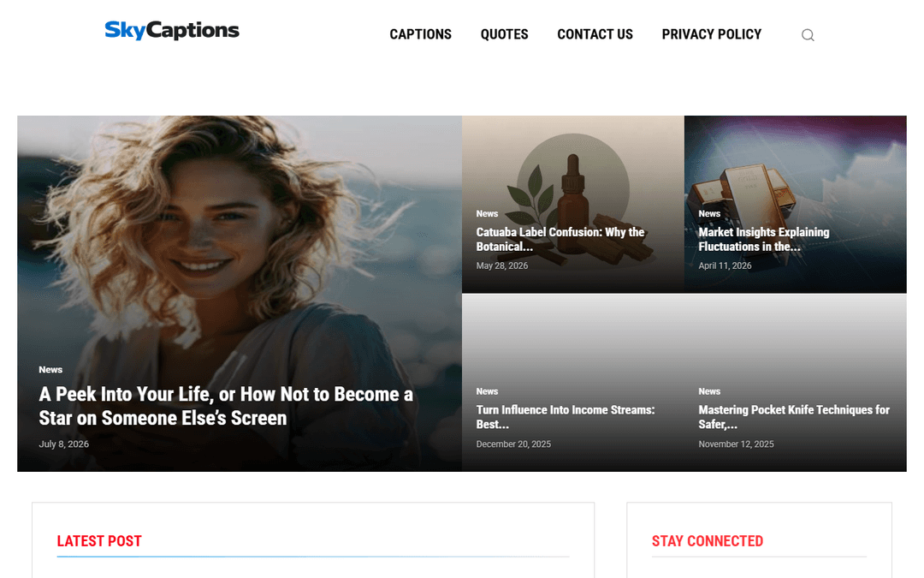The width and height of the screenshot is (924, 578).
Task: Click the May 28, 2026 date
Action: pos(502,266)
